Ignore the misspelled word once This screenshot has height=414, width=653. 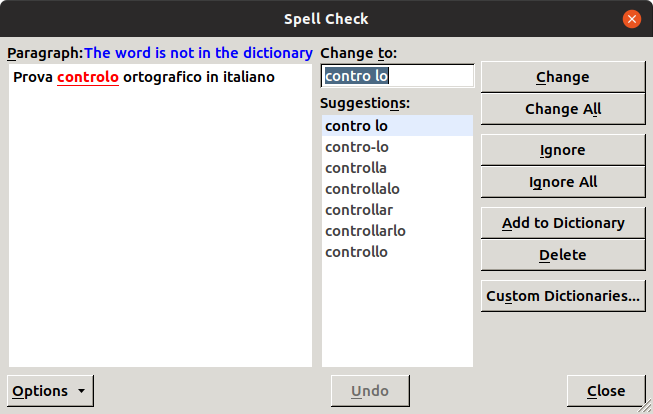click(x=562, y=150)
